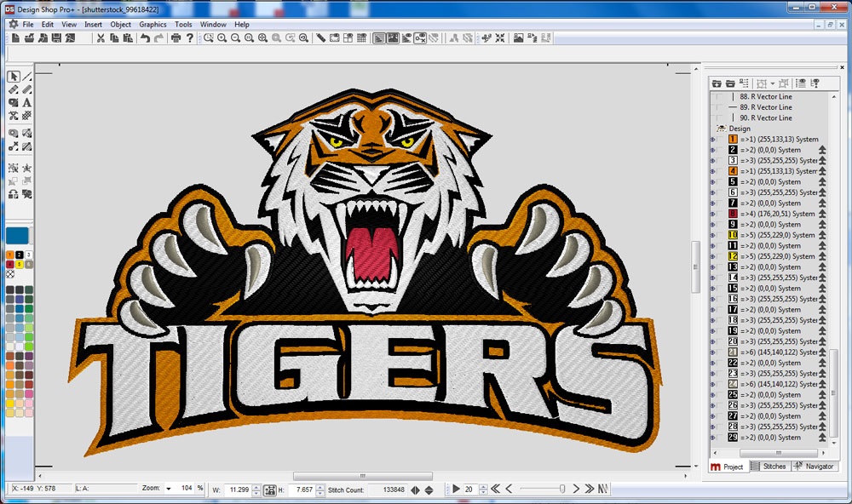Screen dimensions: 852x504
Task: Select the arrow selection tool
Action: click(x=14, y=77)
